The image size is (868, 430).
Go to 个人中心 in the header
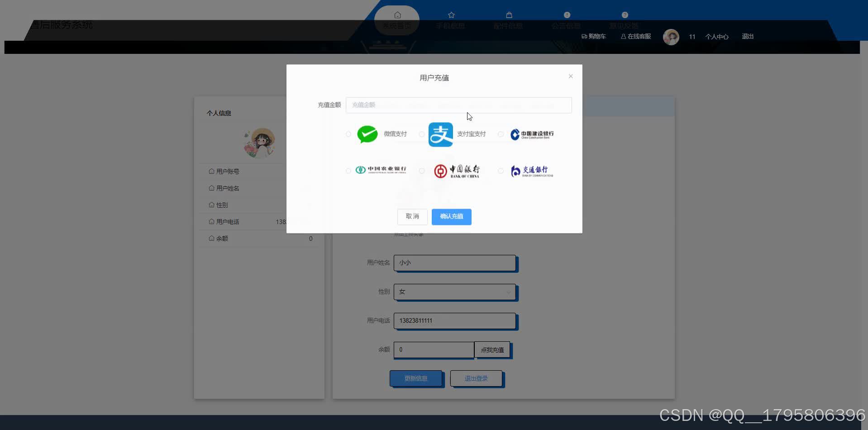[717, 37]
